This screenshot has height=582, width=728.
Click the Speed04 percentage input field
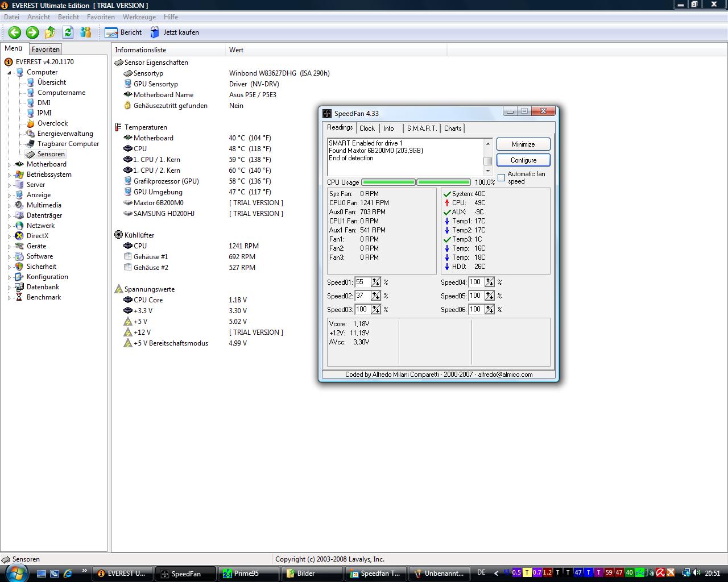(x=477, y=282)
